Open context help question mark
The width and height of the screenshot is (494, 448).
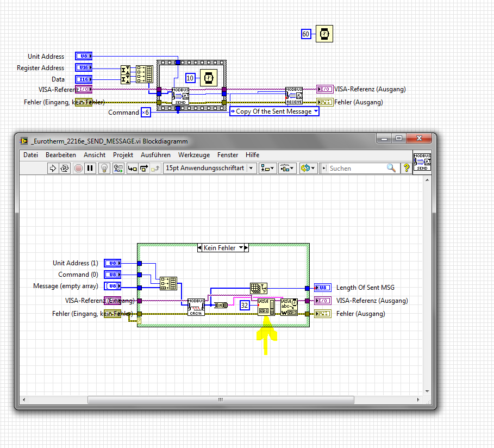pyautogui.click(x=407, y=168)
